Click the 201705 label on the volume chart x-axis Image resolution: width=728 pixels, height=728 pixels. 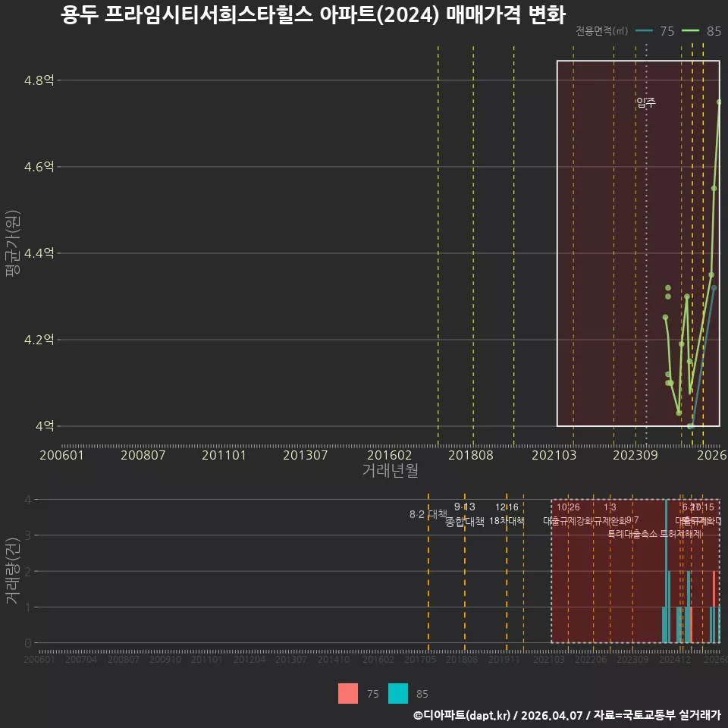[x=419, y=659]
